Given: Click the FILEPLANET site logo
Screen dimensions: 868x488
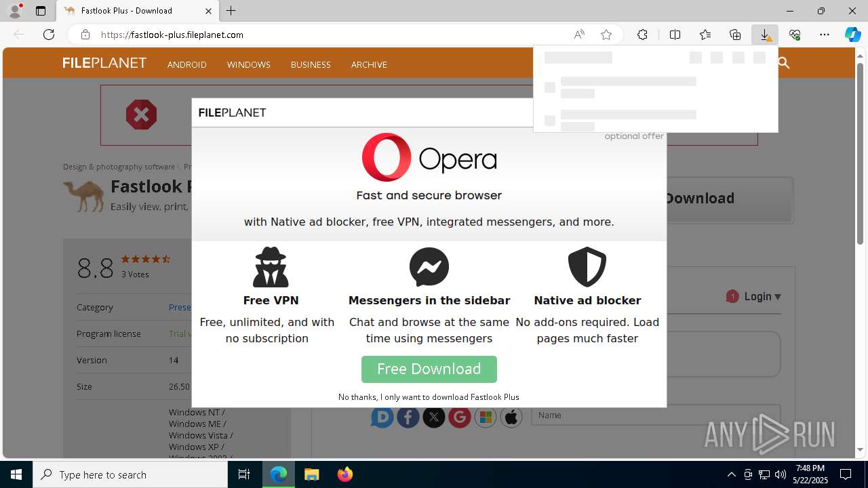Looking at the screenshot, I should 104,63.
